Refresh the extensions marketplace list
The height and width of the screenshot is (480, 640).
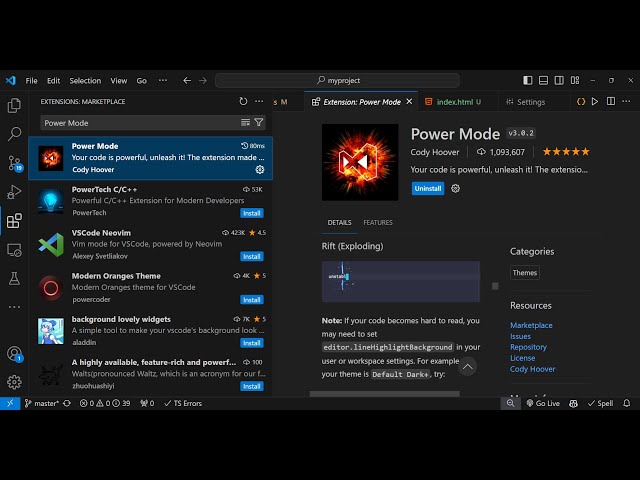click(243, 101)
